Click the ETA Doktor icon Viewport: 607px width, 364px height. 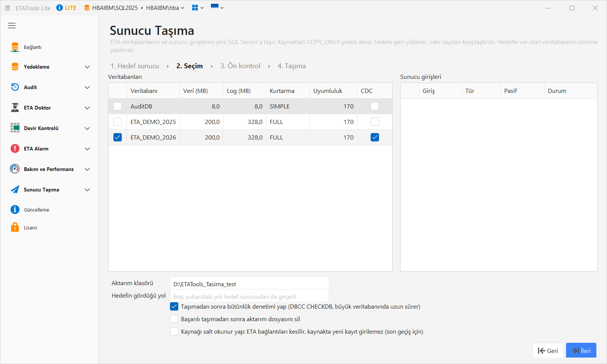click(x=15, y=108)
